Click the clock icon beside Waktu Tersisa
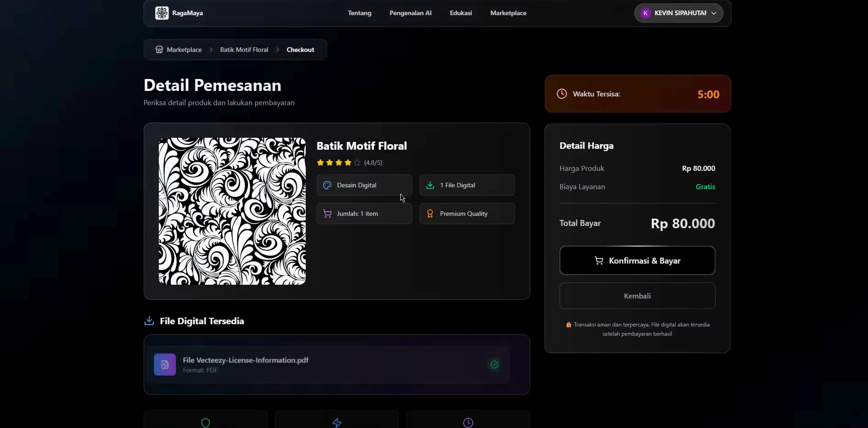The height and width of the screenshot is (428, 868). tap(561, 94)
